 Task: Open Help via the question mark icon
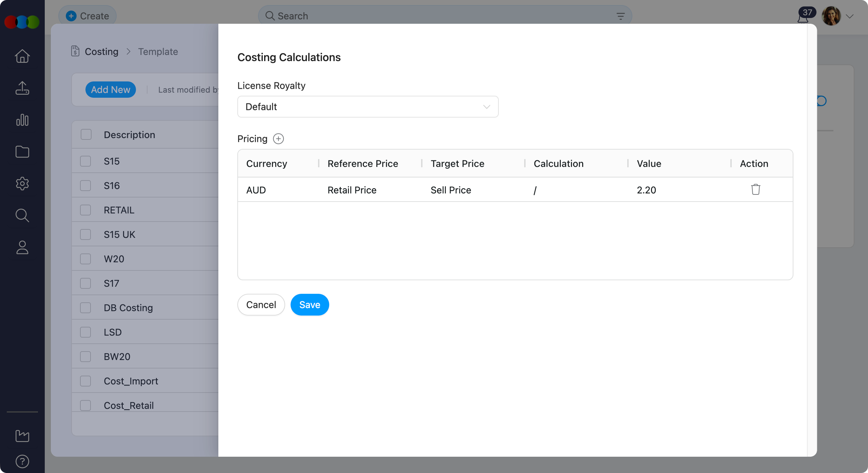[22, 461]
